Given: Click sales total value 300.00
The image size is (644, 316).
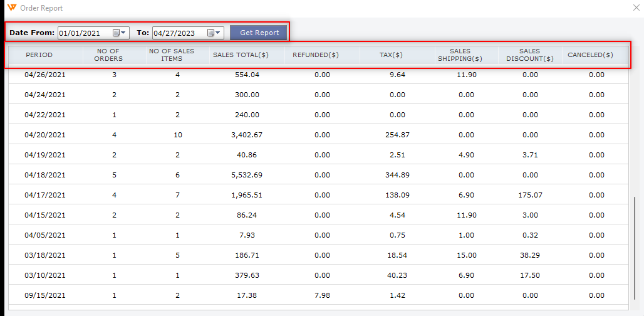Looking at the screenshot, I should click(247, 95).
